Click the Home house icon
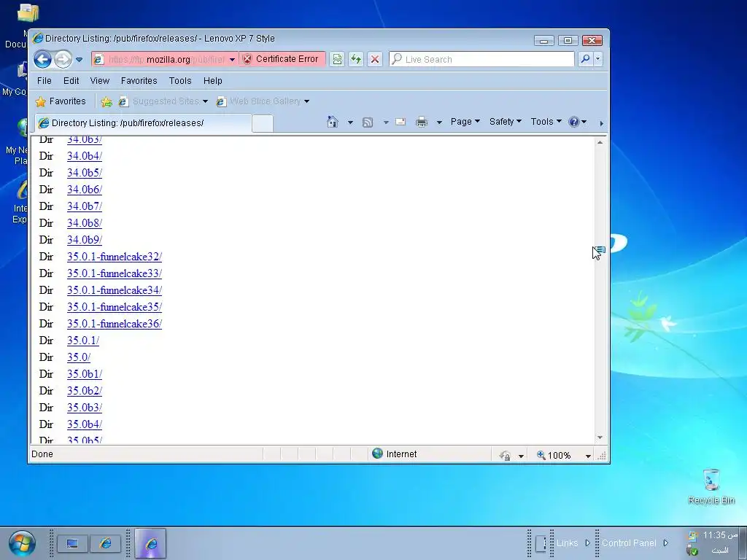Image resolution: width=747 pixels, height=560 pixels. 333,122
